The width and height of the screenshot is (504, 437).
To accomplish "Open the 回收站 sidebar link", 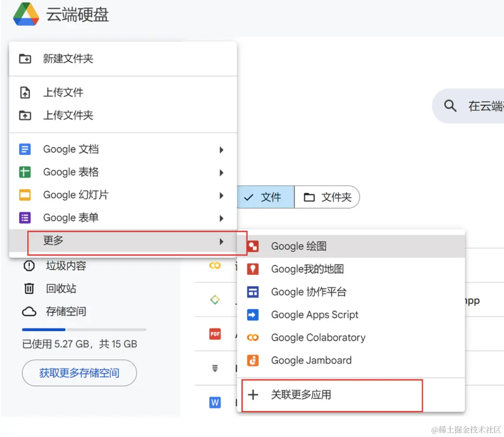I will coord(61,288).
